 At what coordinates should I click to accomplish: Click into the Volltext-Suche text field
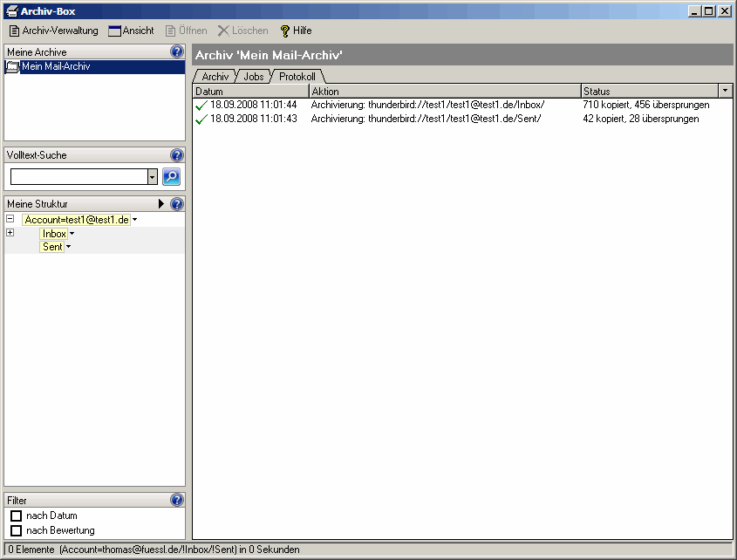coord(78,177)
